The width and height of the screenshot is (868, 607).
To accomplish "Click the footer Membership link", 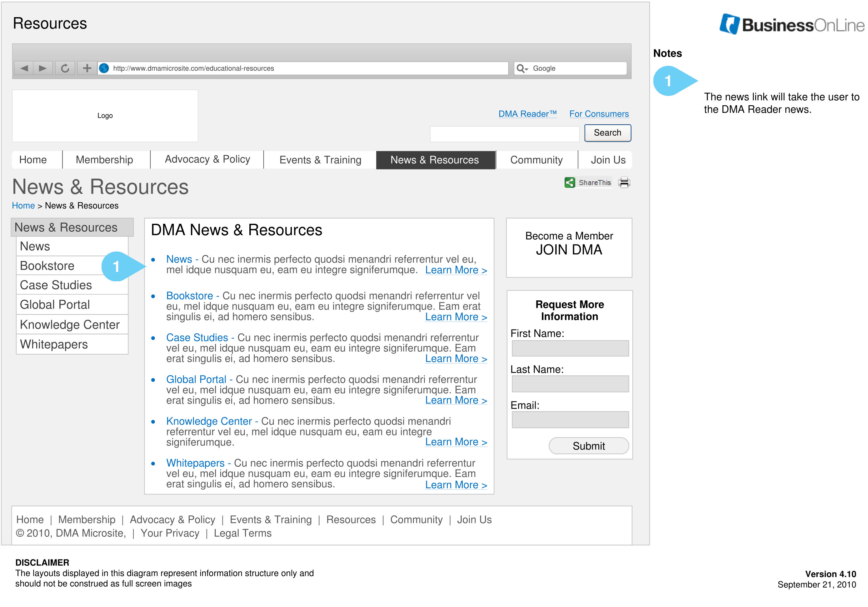I will (x=87, y=519).
